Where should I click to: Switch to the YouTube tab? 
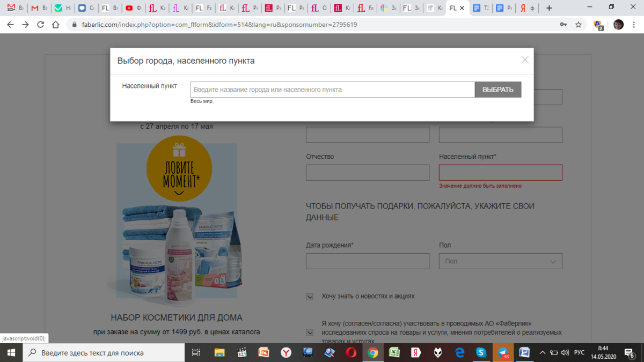click(133, 8)
